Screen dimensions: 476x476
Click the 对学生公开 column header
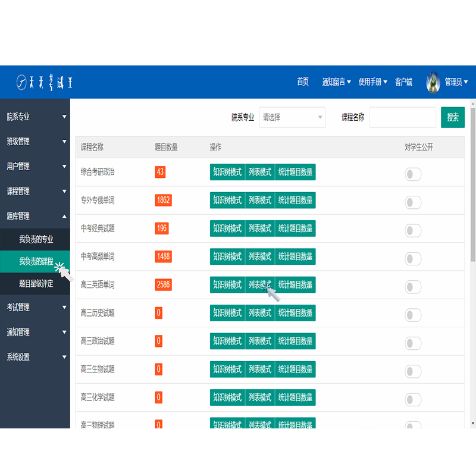click(x=419, y=147)
